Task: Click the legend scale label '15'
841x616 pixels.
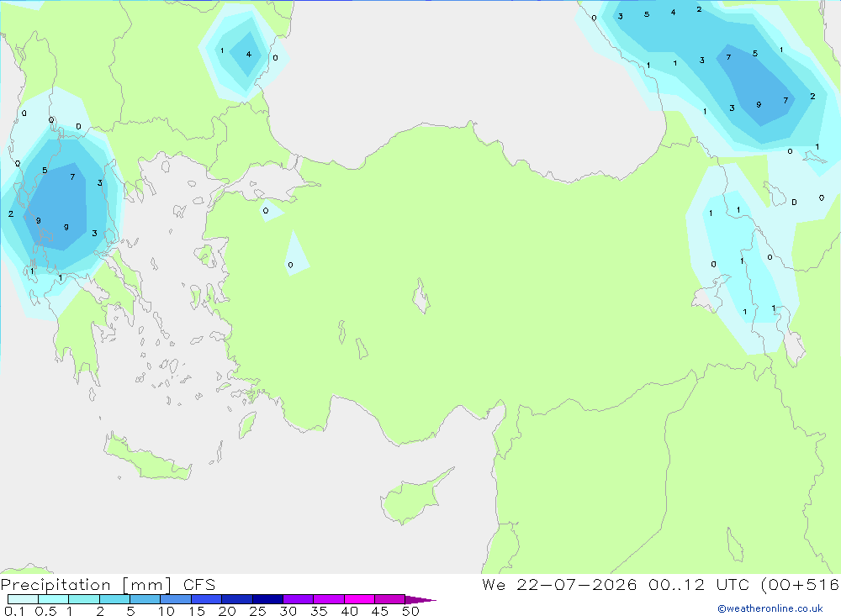Action: [197, 611]
